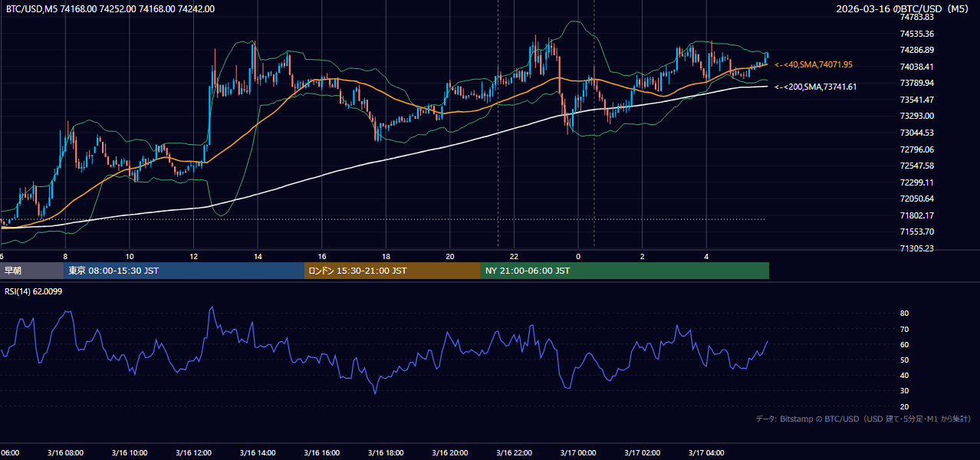Click the RSI axis value 60
This screenshot has width=980, height=460.
coord(904,344)
